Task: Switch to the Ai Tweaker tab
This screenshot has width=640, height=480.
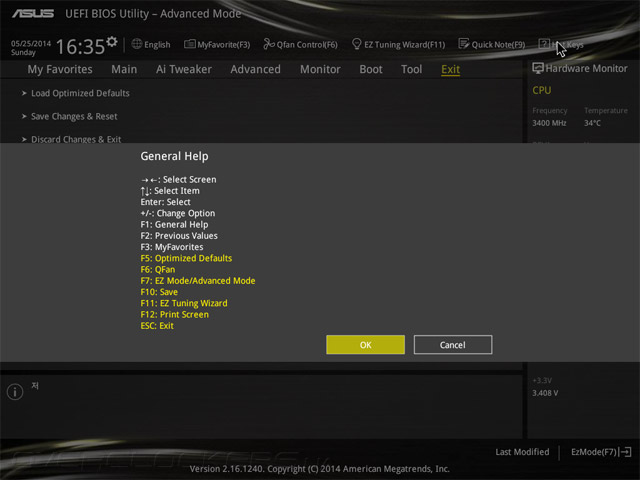Action: [x=184, y=69]
